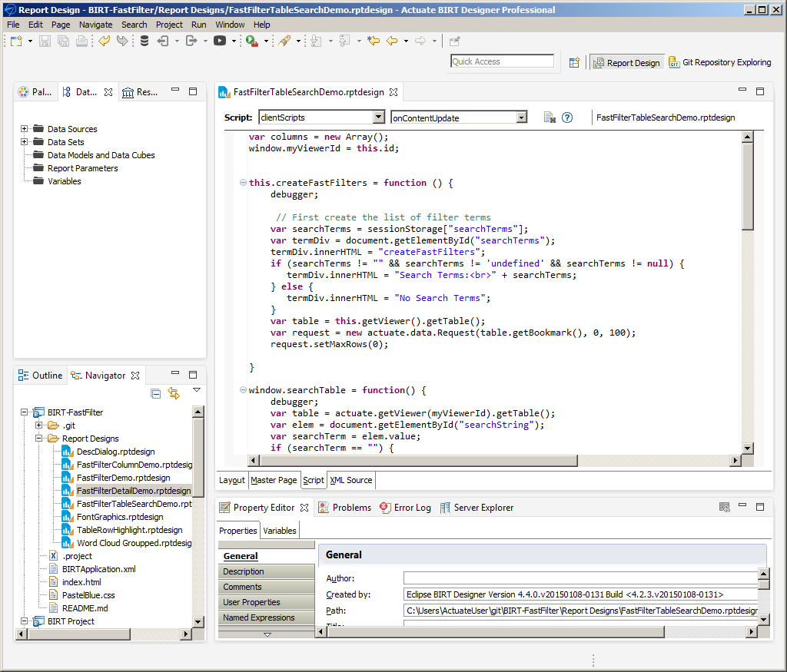Select the Report Design perspective button
Viewport: 787px width, 672px height.
tap(627, 63)
